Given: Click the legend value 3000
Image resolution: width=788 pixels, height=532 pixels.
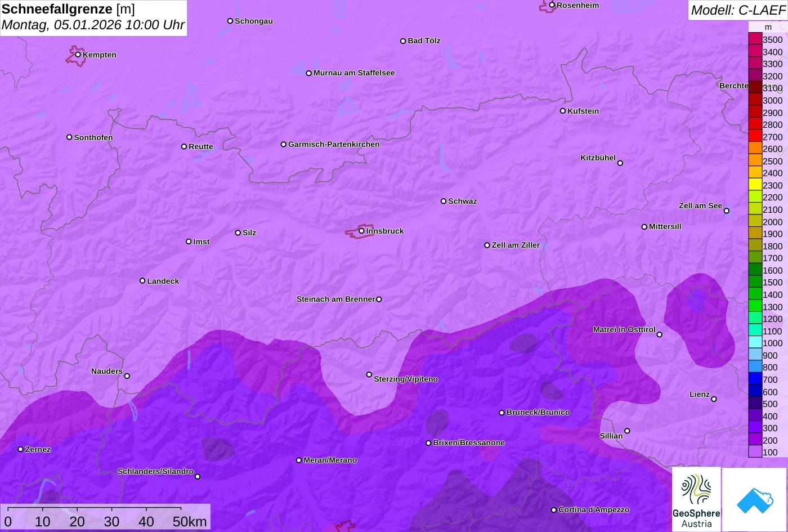Looking at the screenshot, I should point(772,100).
